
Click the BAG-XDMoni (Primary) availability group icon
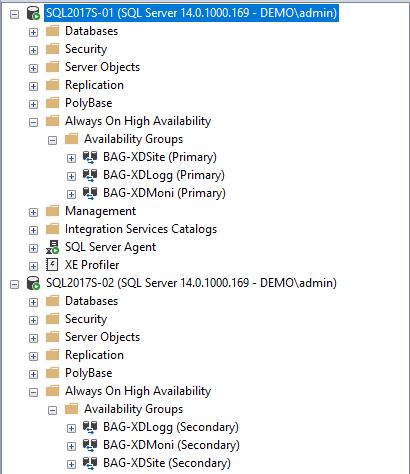pyautogui.click(x=90, y=193)
